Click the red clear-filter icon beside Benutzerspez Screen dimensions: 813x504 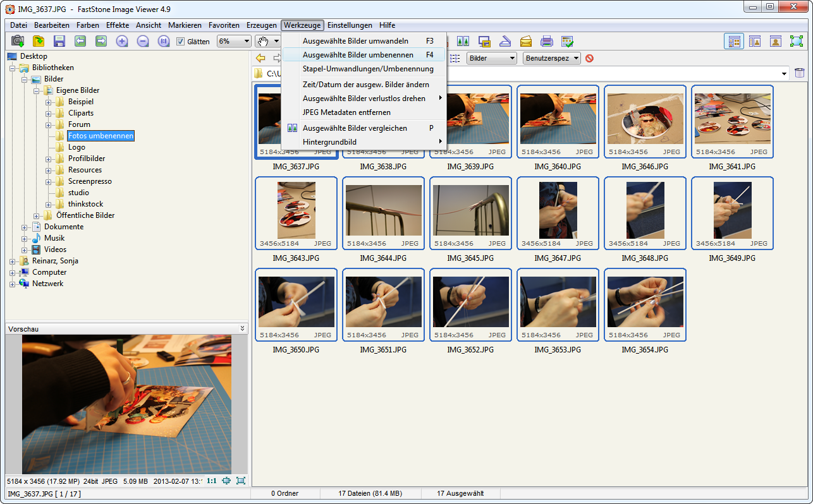589,58
